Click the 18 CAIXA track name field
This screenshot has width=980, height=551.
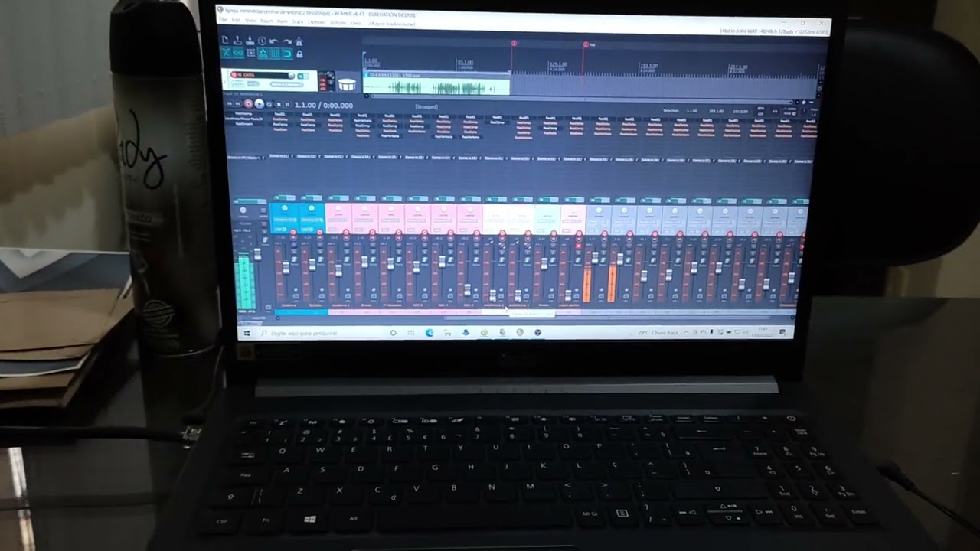click(263, 75)
